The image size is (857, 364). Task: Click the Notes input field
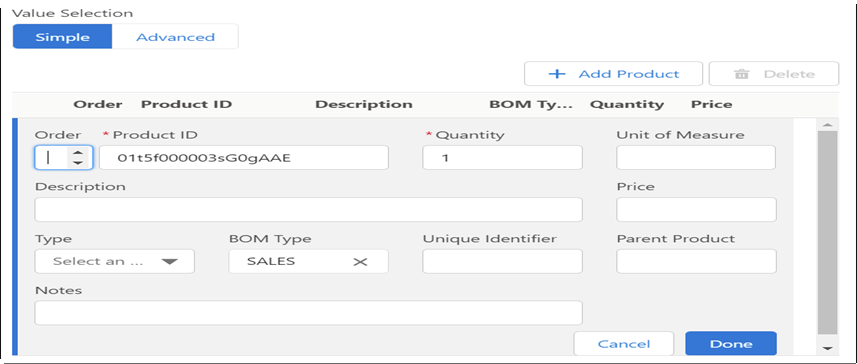pyautogui.click(x=308, y=313)
